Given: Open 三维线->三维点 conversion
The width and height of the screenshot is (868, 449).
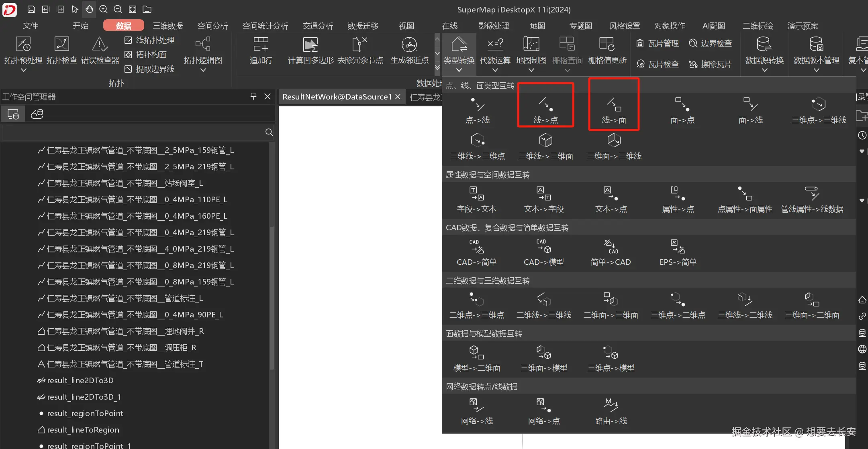Looking at the screenshot, I should coord(478,146).
